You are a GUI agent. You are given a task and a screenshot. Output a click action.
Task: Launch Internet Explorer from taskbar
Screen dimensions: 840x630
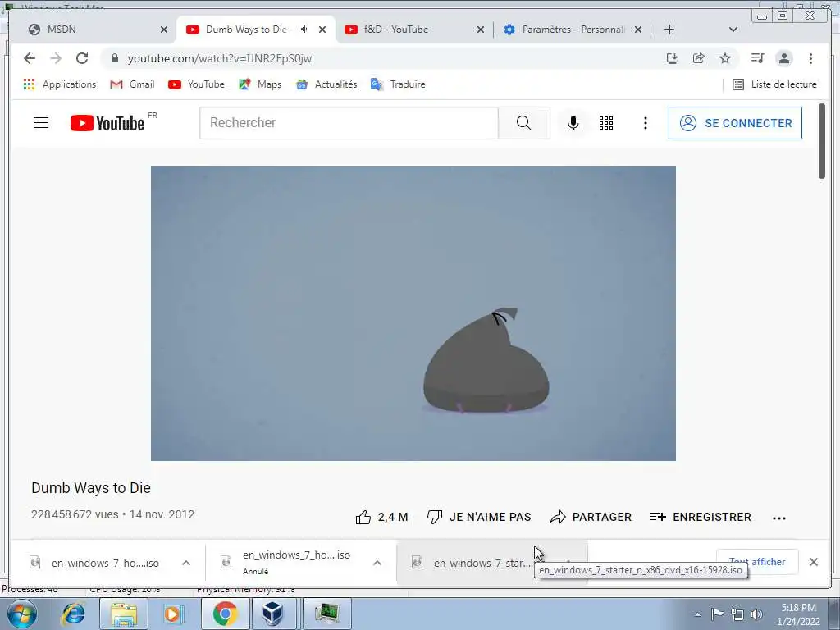[x=73, y=614]
